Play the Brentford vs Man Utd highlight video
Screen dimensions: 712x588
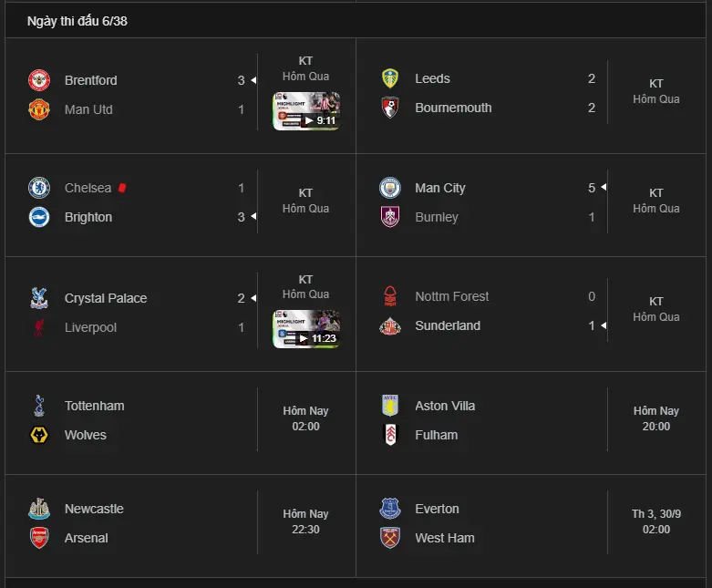[x=306, y=111]
